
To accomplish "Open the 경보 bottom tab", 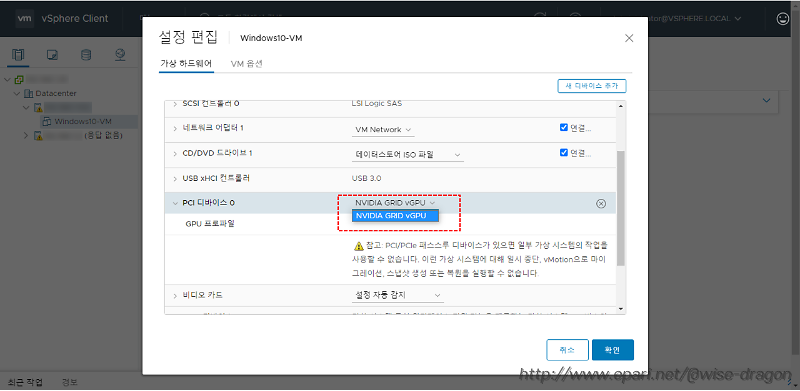I will (x=69, y=382).
